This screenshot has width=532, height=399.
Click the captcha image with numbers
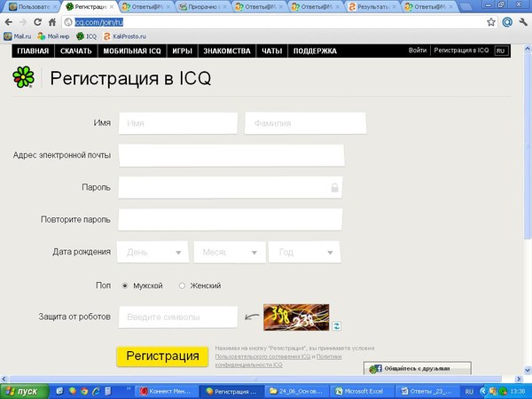coord(296,317)
